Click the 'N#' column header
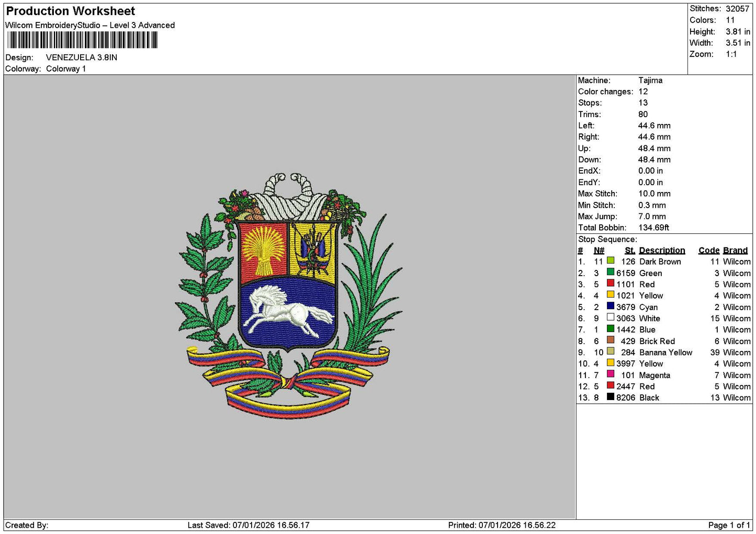Viewport: 756px width, 534px height. (599, 251)
